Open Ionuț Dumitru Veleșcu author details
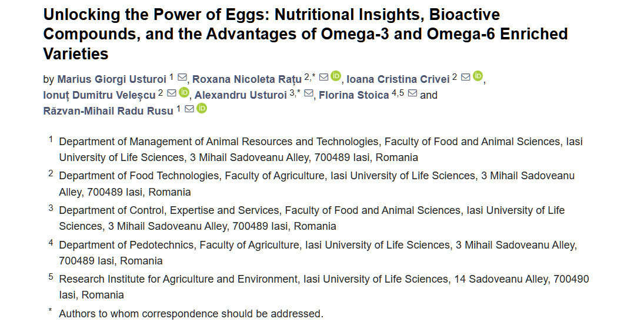Image resolution: width=644 pixels, height=322 pixels. click(x=99, y=95)
